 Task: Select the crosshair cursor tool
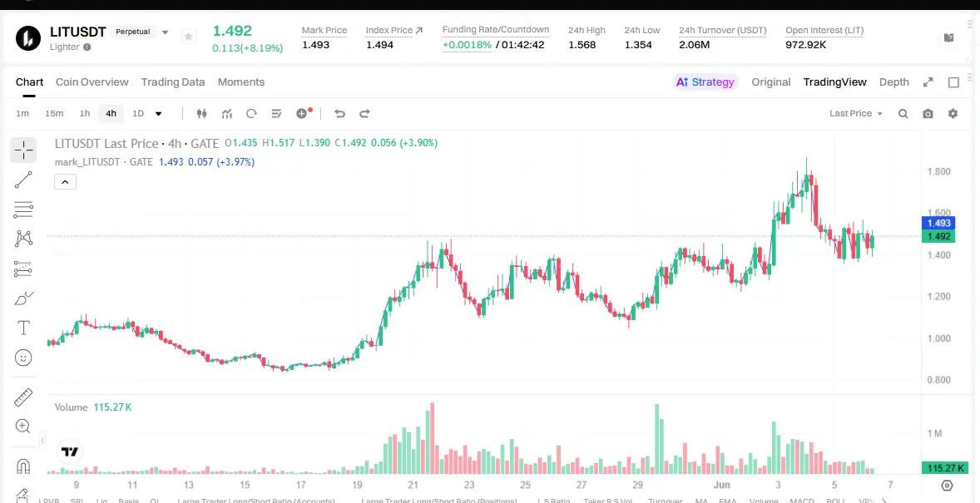(x=23, y=150)
